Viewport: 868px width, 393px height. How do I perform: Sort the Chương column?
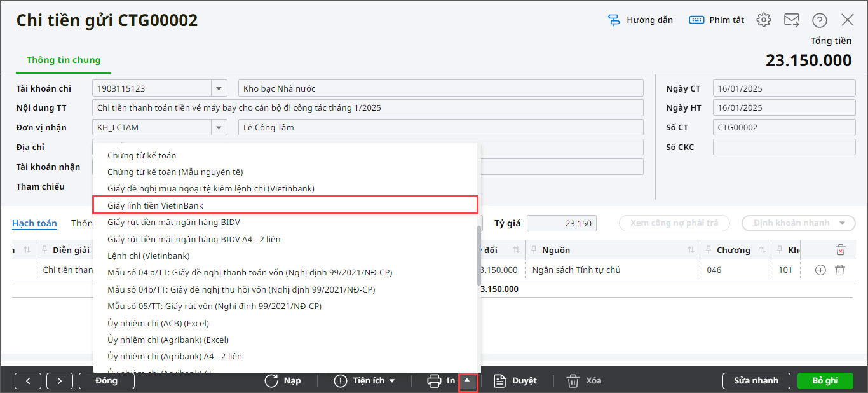click(x=763, y=250)
